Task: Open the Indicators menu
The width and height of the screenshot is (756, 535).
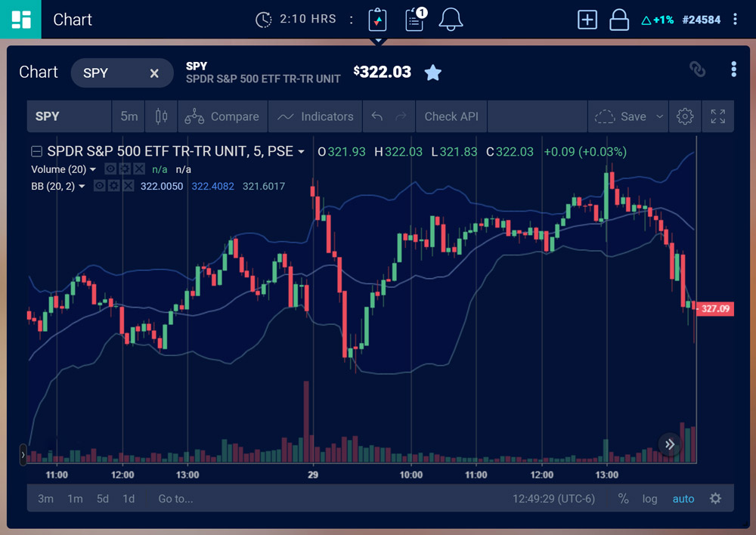Action: pyautogui.click(x=315, y=116)
